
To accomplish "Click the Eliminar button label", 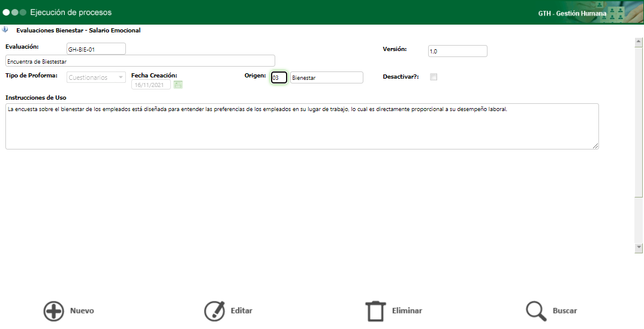I will (407, 311).
